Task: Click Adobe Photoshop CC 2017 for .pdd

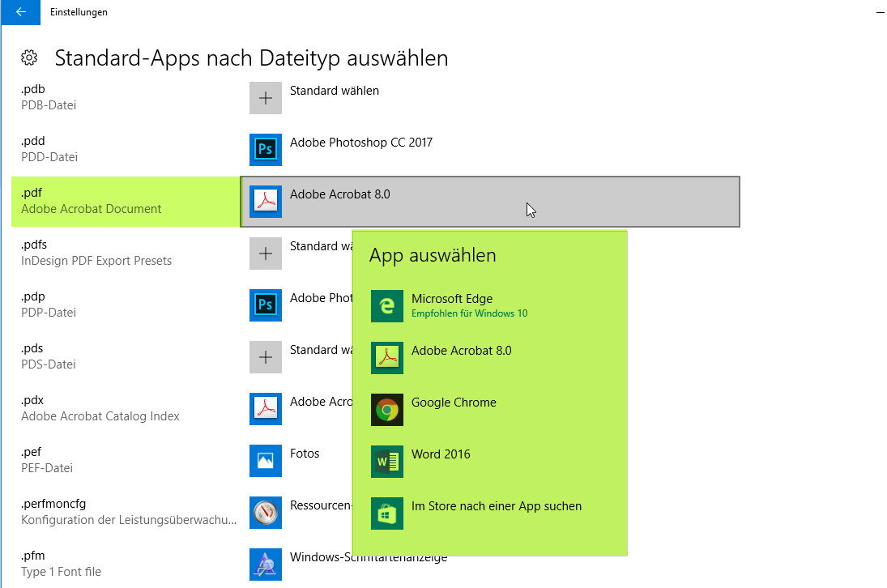Action: pos(361,143)
